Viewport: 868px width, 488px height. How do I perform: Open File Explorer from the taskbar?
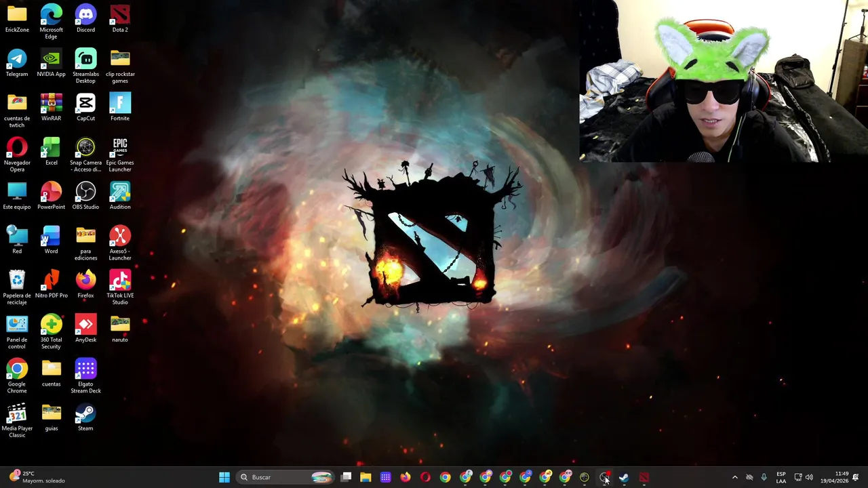pos(366,477)
